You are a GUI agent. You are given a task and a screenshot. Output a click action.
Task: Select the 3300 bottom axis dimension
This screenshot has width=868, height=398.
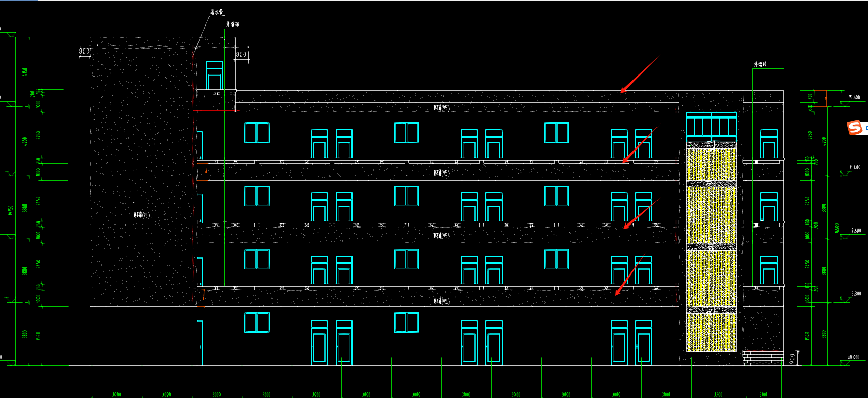pos(718,394)
